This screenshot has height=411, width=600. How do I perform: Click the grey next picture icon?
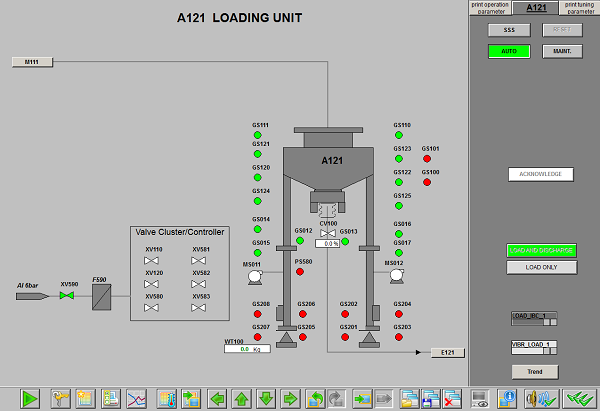click(336, 399)
